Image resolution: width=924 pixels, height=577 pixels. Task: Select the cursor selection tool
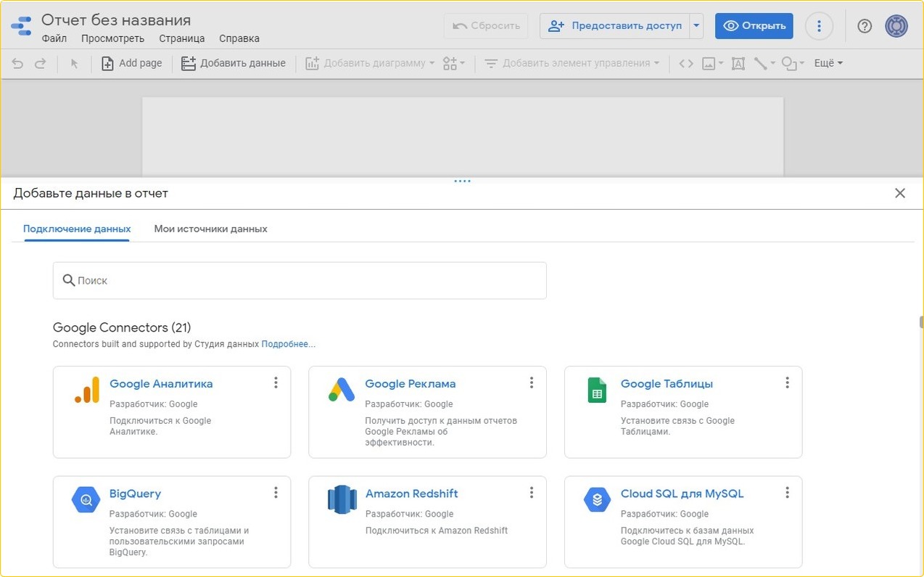[74, 64]
